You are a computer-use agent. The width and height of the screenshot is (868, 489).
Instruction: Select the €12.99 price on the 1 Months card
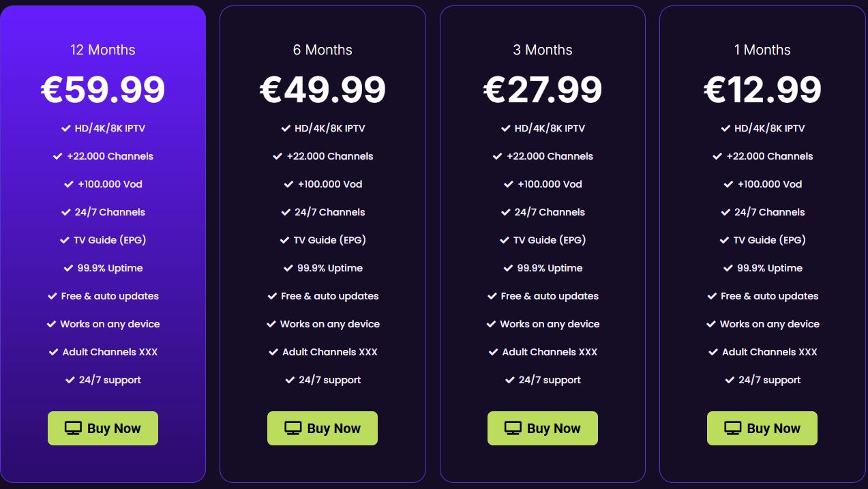(762, 89)
